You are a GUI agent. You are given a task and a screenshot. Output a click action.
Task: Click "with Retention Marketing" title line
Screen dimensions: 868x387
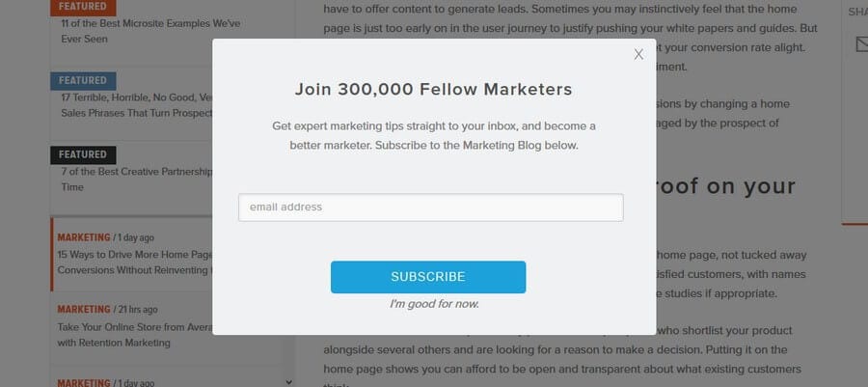pos(114,343)
